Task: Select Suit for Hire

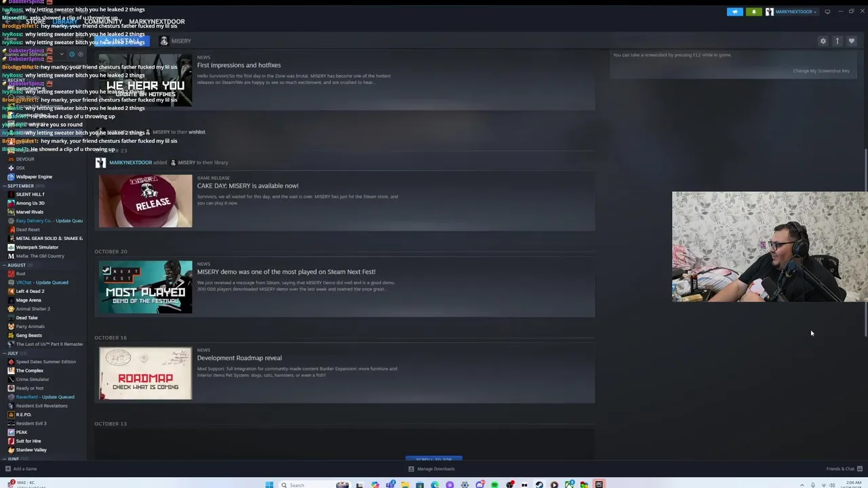Action: [28, 441]
